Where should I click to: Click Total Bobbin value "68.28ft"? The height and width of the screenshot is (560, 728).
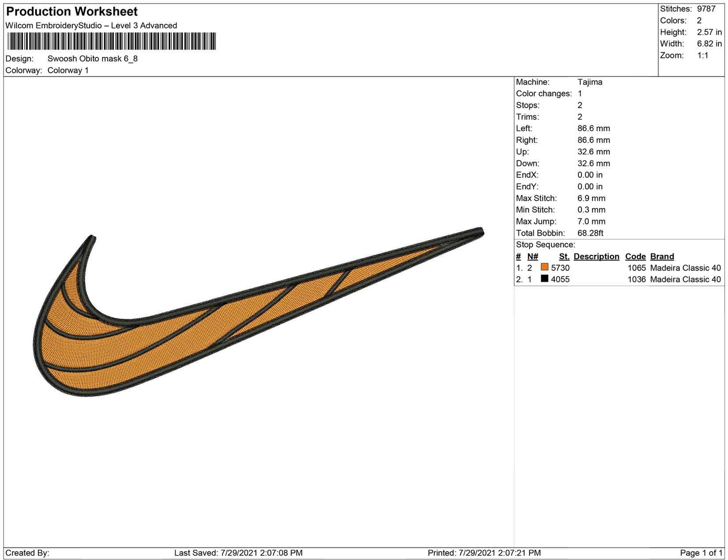(x=590, y=233)
